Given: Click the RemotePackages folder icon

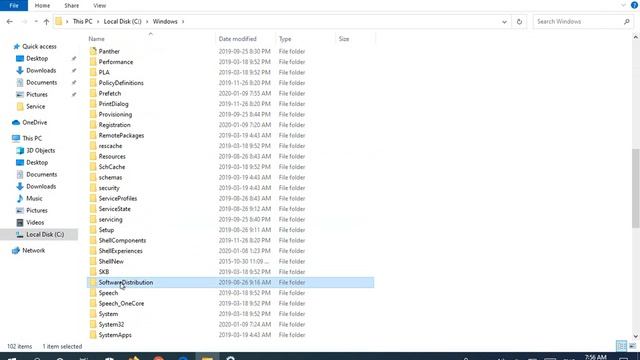Looking at the screenshot, I should point(93,135).
